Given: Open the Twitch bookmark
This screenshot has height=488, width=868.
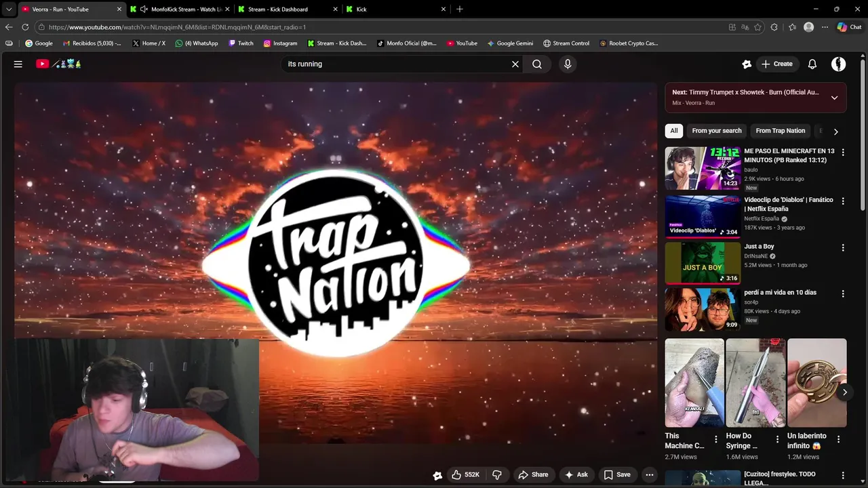Looking at the screenshot, I should point(241,43).
